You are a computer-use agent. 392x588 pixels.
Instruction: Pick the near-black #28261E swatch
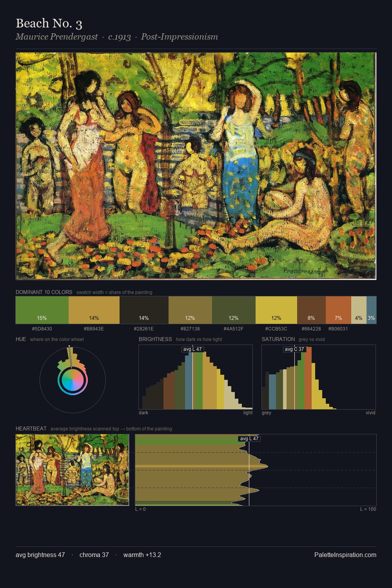click(x=144, y=310)
